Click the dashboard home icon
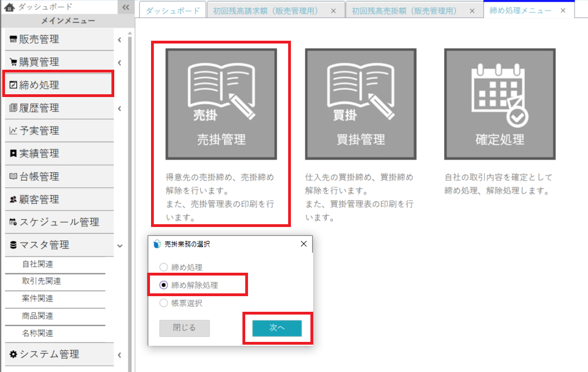 coord(9,7)
